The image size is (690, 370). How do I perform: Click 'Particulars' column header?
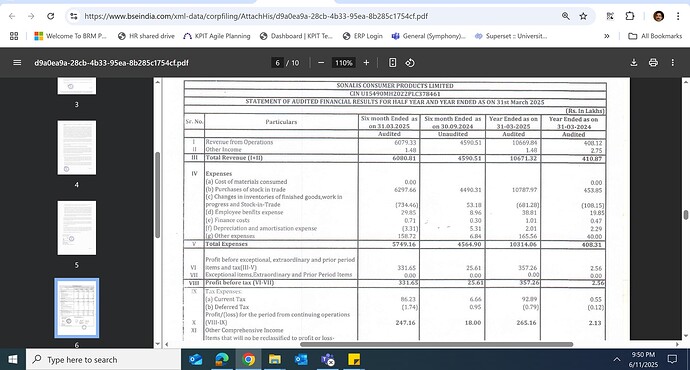point(281,122)
